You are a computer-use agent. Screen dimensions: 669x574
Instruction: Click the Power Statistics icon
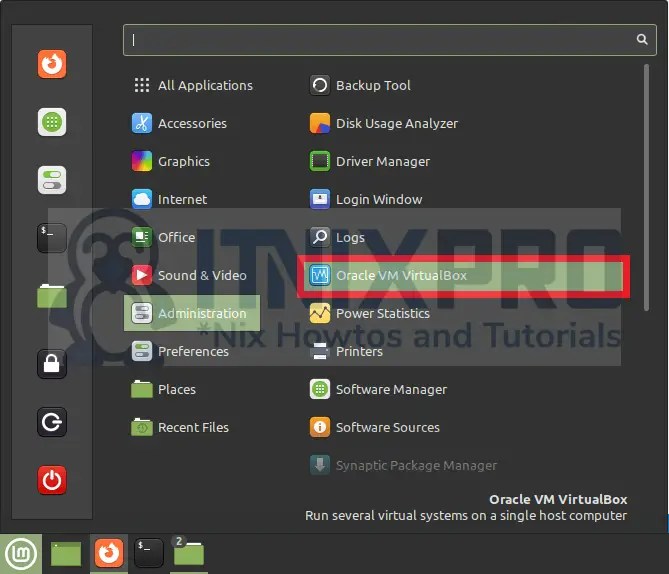tap(320, 313)
